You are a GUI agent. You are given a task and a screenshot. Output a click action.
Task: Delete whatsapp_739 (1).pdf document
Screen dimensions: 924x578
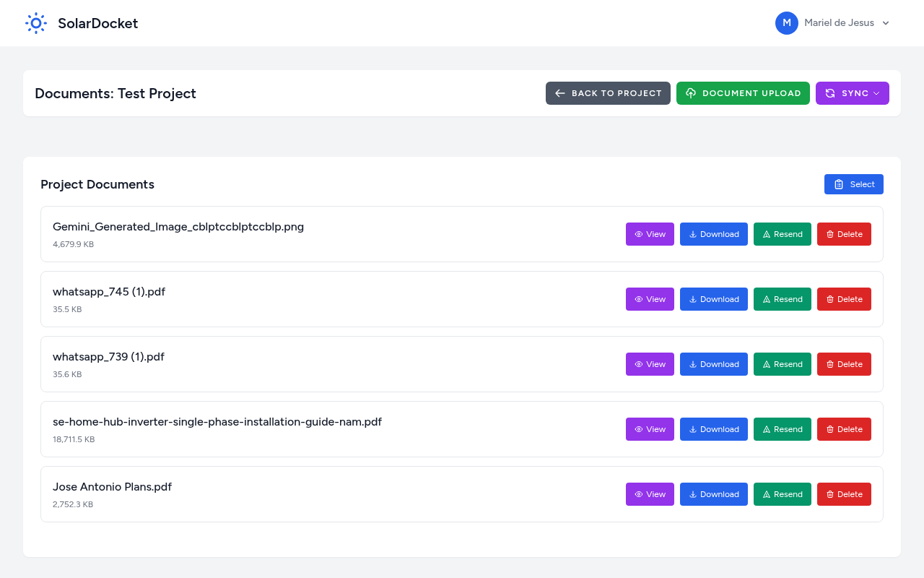844,364
